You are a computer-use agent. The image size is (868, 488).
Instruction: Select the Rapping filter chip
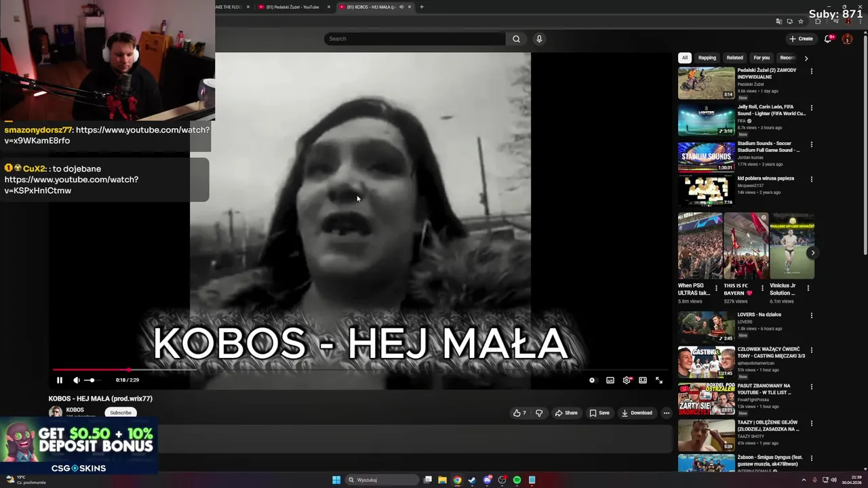coord(707,58)
